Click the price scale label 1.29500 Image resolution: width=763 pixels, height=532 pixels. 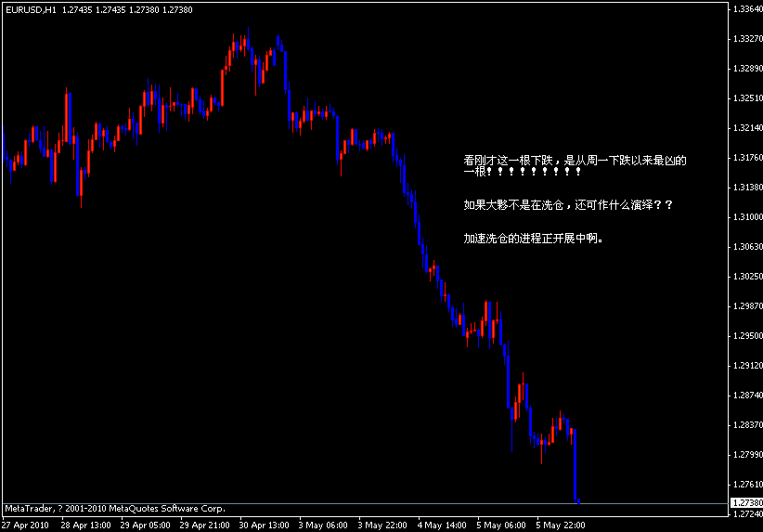click(x=747, y=336)
